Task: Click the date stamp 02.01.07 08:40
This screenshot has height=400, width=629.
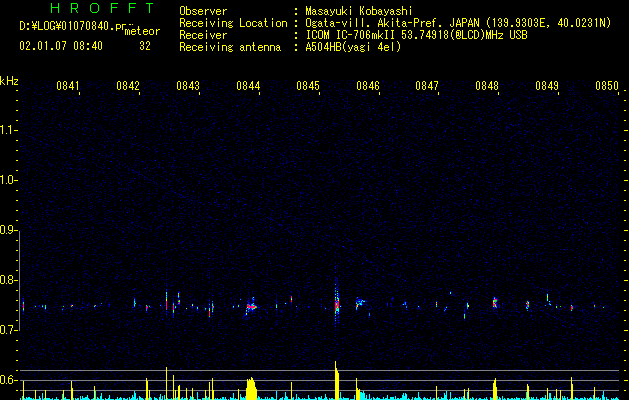Action: (61, 46)
